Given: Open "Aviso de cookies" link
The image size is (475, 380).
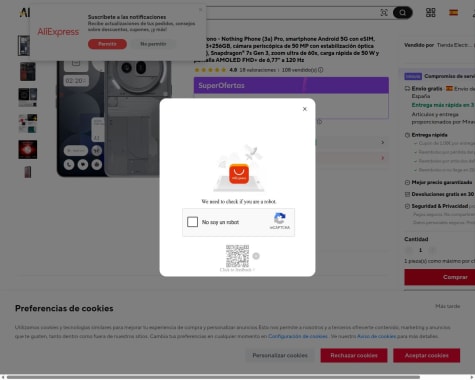Looking at the screenshot, I should pos(377,336).
